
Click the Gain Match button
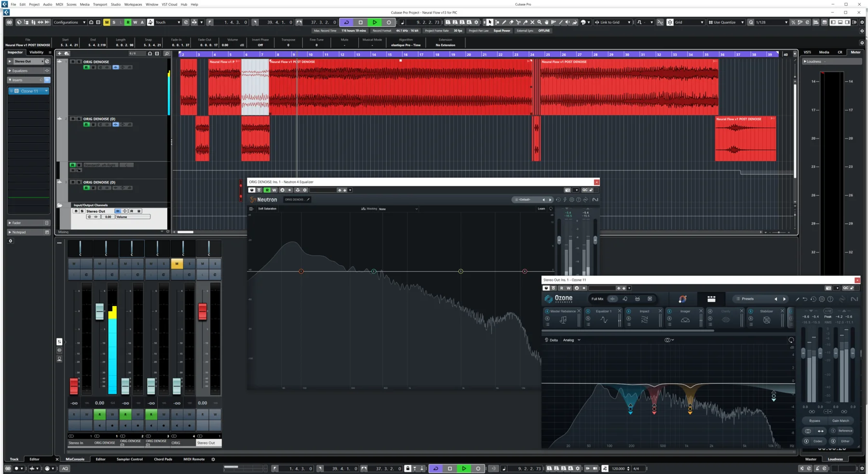point(841,420)
